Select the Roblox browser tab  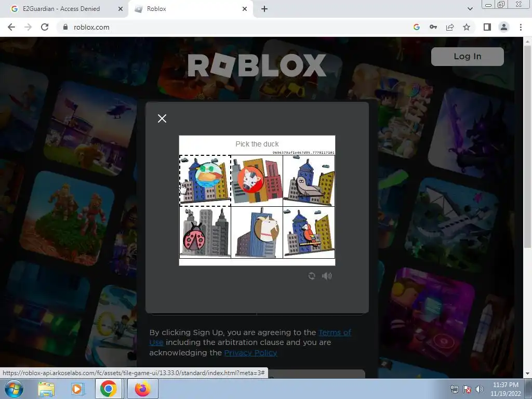point(190,9)
